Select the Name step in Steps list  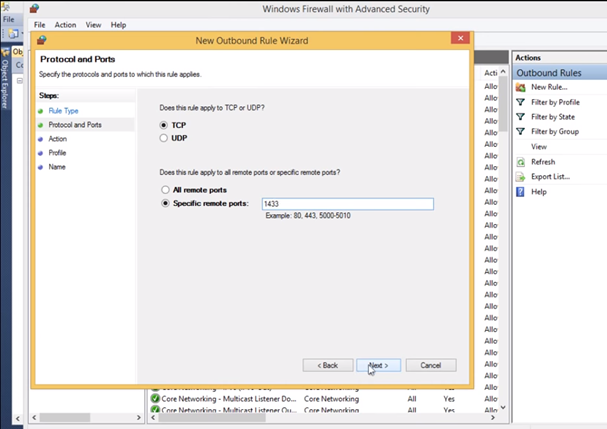tap(57, 167)
